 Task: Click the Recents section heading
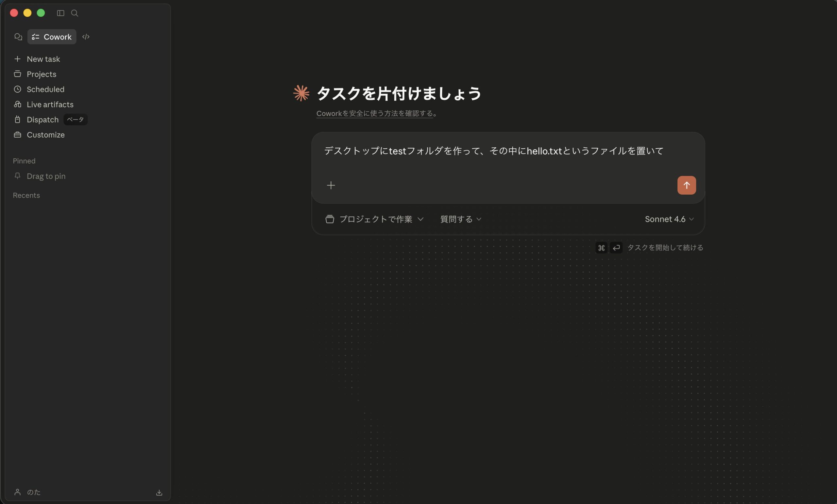tap(26, 195)
